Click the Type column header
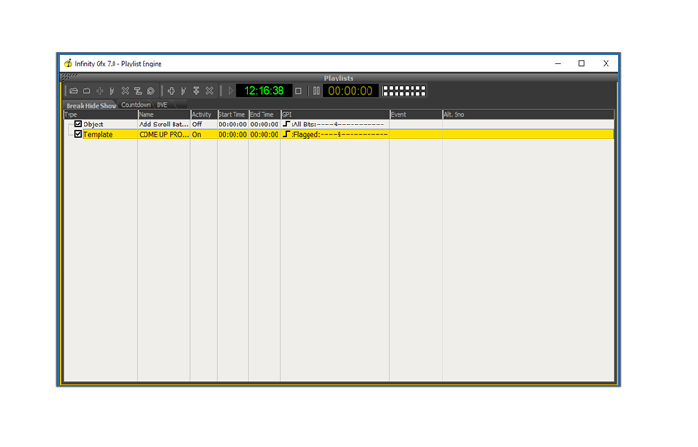 click(x=101, y=114)
